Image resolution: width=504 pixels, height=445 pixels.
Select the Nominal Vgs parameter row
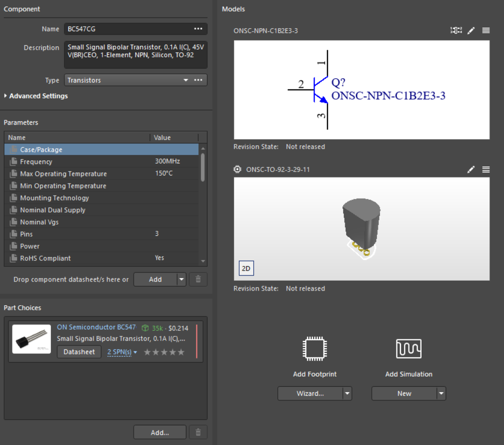click(102, 222)
